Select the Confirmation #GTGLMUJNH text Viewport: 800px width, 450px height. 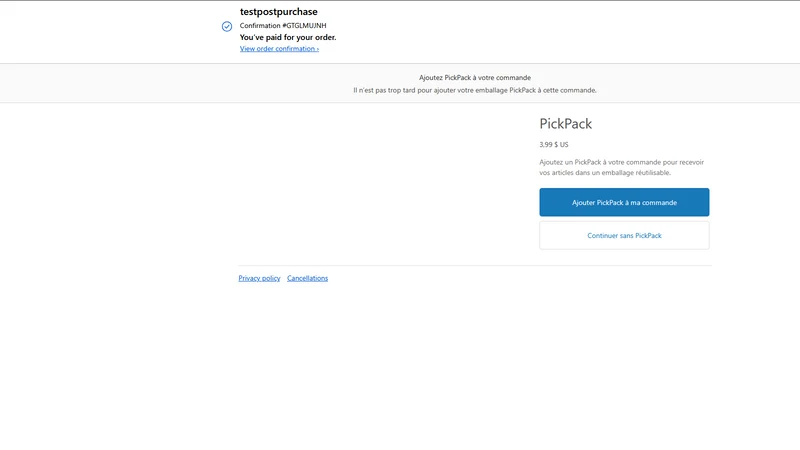(283, 26)
